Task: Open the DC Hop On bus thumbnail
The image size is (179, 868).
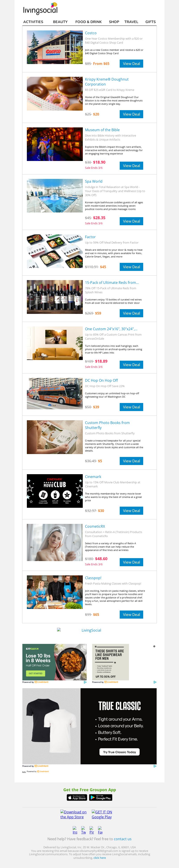Action: coord(55,393)
